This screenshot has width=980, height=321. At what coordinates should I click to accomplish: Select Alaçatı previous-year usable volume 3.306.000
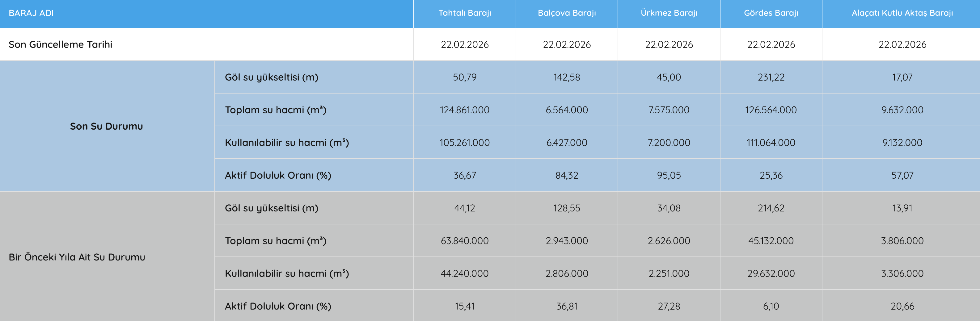coord(902,273)
